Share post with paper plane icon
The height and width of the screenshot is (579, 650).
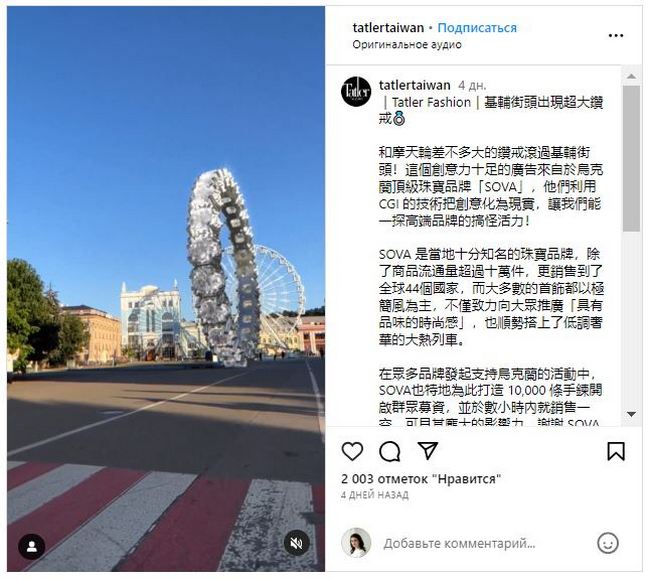[x=427, y=451]
